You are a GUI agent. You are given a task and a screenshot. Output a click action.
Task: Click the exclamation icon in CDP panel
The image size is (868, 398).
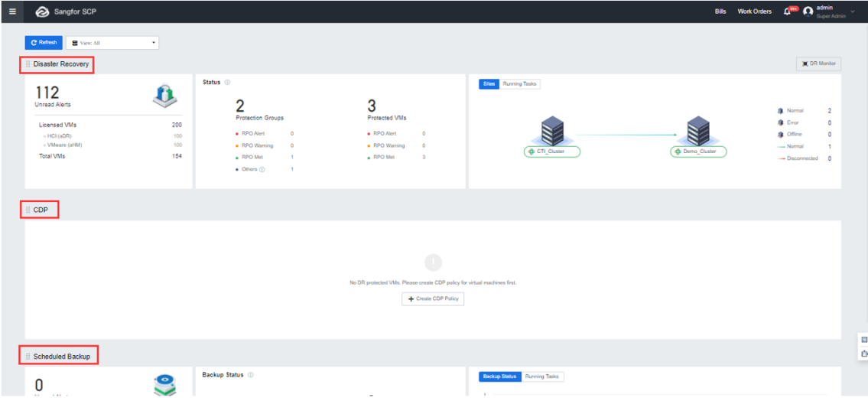[433, 263]
